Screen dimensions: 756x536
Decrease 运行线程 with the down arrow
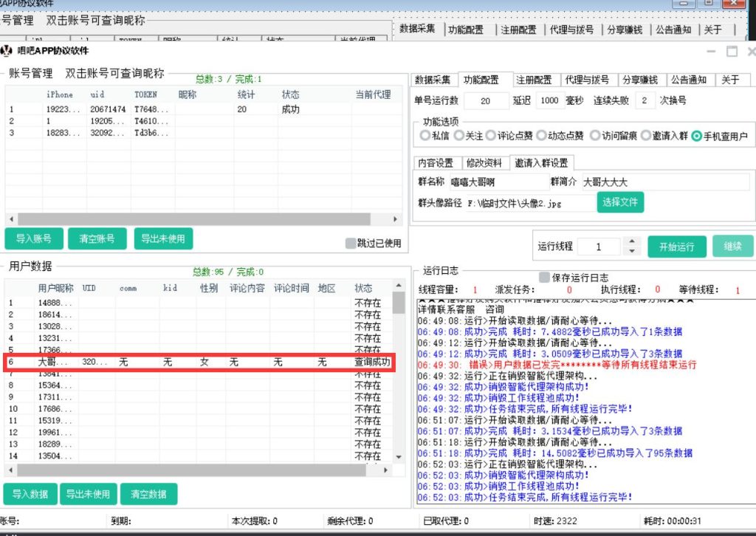click(631, 251)
